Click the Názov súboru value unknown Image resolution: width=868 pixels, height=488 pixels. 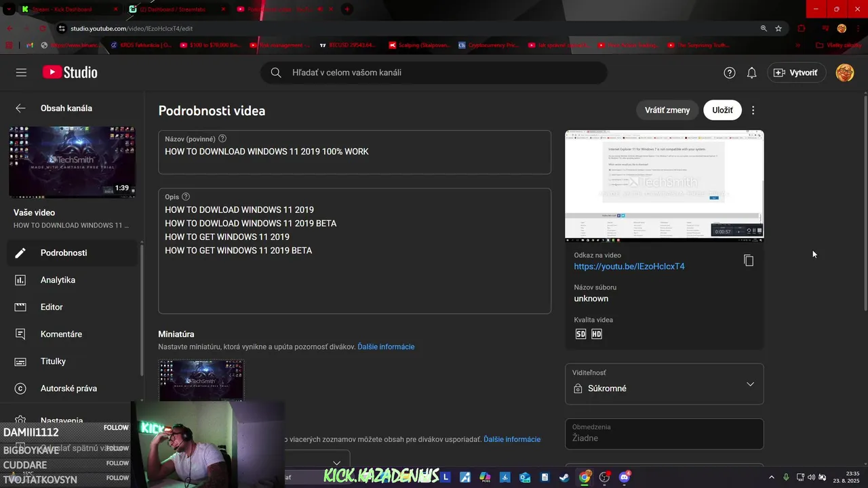click(591, 299)
